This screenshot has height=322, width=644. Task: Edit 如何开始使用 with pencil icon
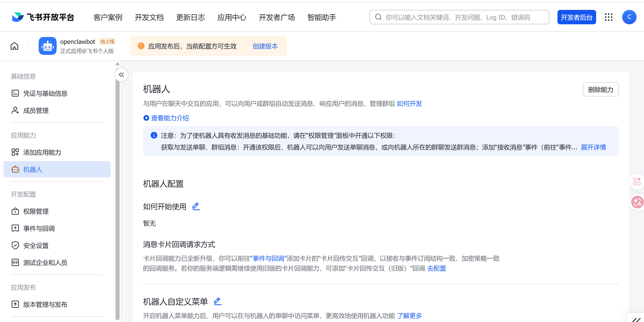tap(196, 206)
